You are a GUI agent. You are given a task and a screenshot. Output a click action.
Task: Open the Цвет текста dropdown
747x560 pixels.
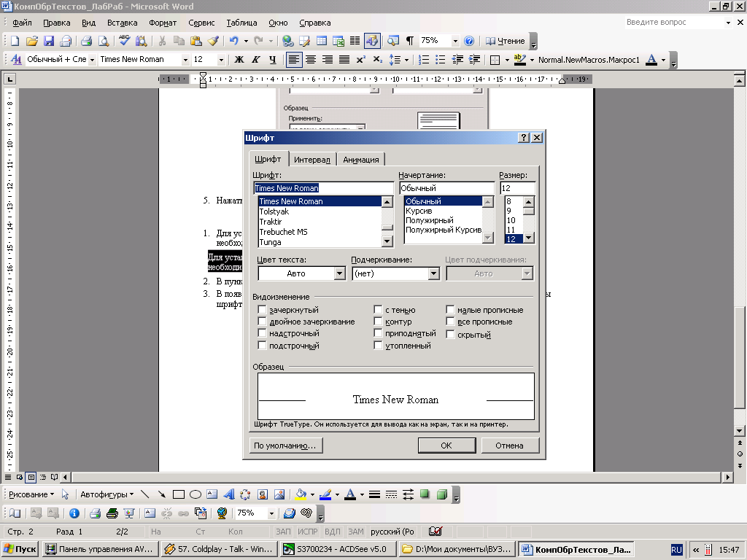coord(339,273)
